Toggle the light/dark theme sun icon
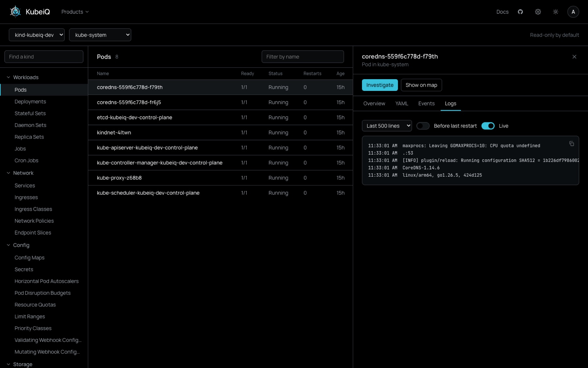 556,12
